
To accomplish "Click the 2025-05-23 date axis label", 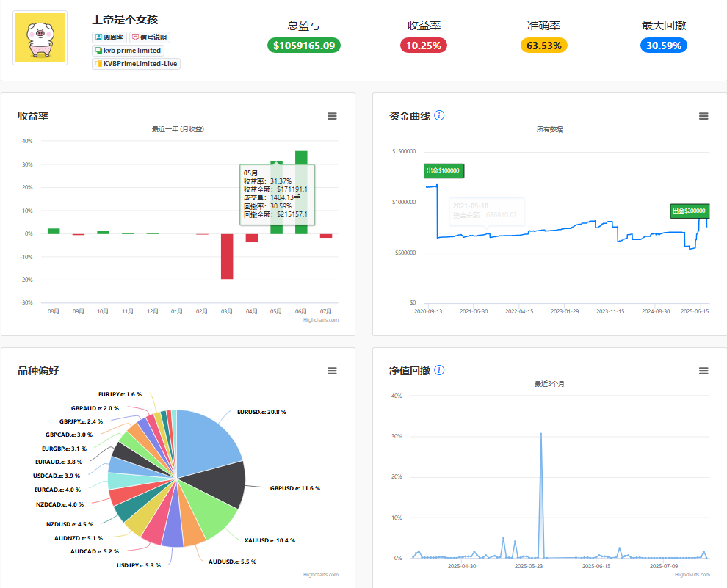I will coord(529,566).
